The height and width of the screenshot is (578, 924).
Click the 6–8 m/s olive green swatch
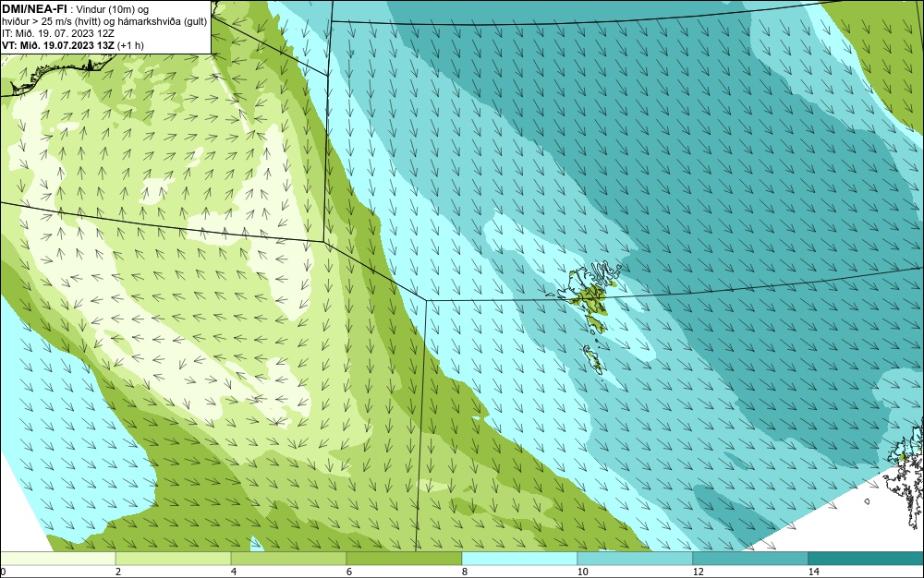tap(405, 558)
